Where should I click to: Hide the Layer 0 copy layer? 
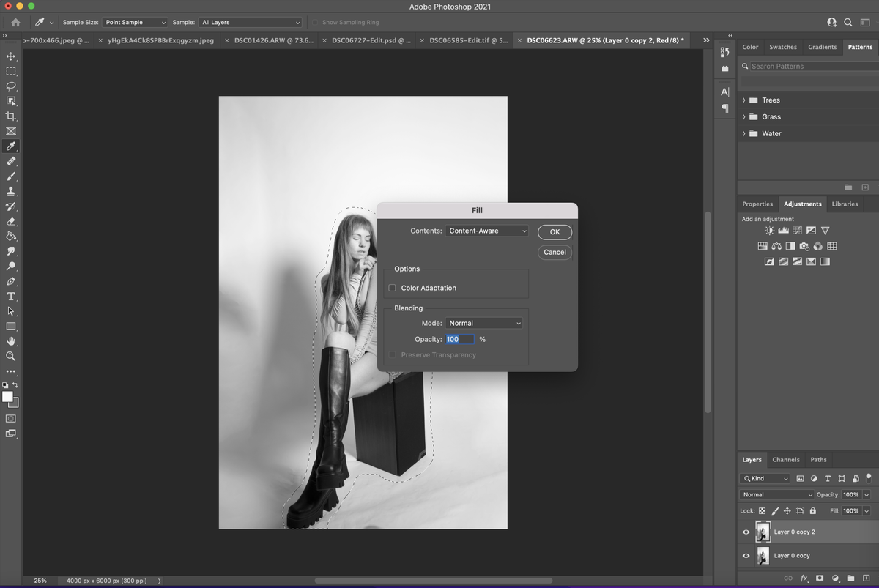pyautogui.click(x=746, y=555)
